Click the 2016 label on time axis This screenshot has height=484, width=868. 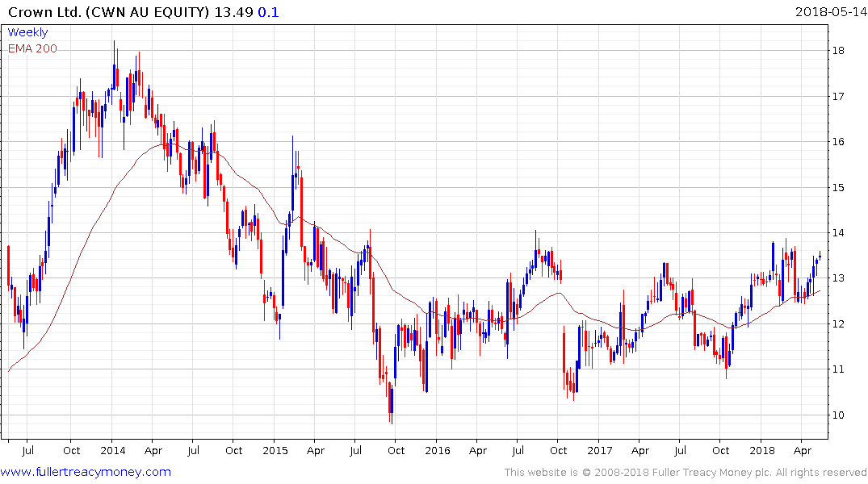pyautogui.click(x=438, y=450)
